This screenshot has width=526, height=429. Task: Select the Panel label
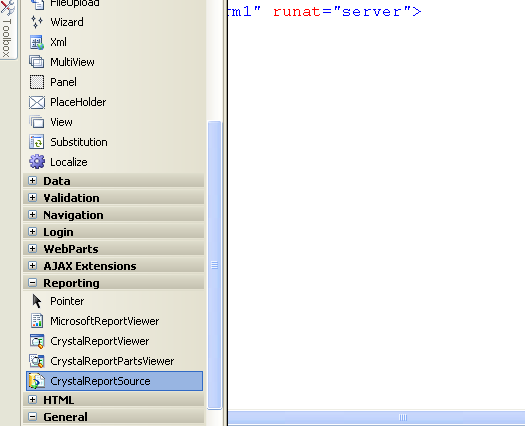click(x=63, y=82)
